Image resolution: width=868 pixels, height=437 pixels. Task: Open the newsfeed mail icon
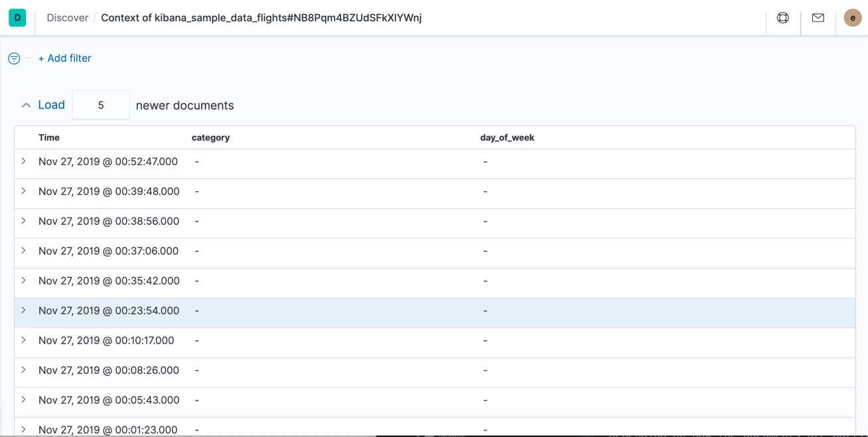point(818,18)
